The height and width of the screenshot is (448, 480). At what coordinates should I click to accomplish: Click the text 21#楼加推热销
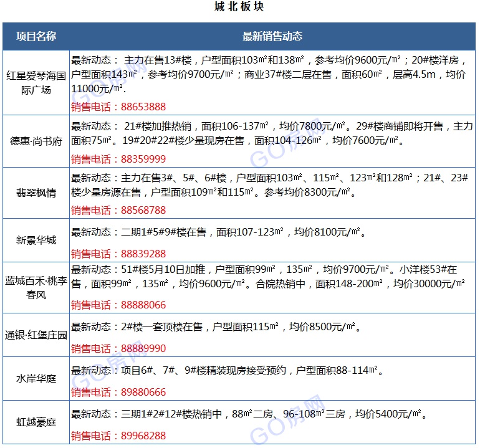(x=158, y=126)
